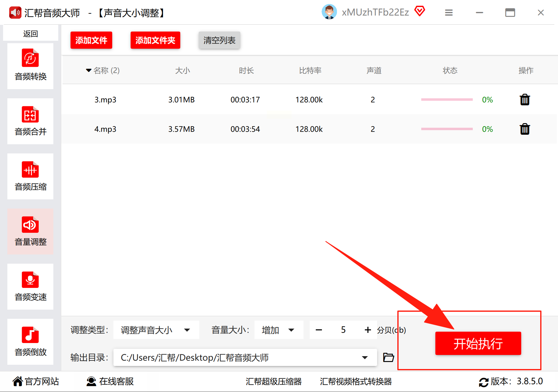558x392 pixels.
Task: Delete 3.mp3 with its trash icon
Action: point(525,100)
